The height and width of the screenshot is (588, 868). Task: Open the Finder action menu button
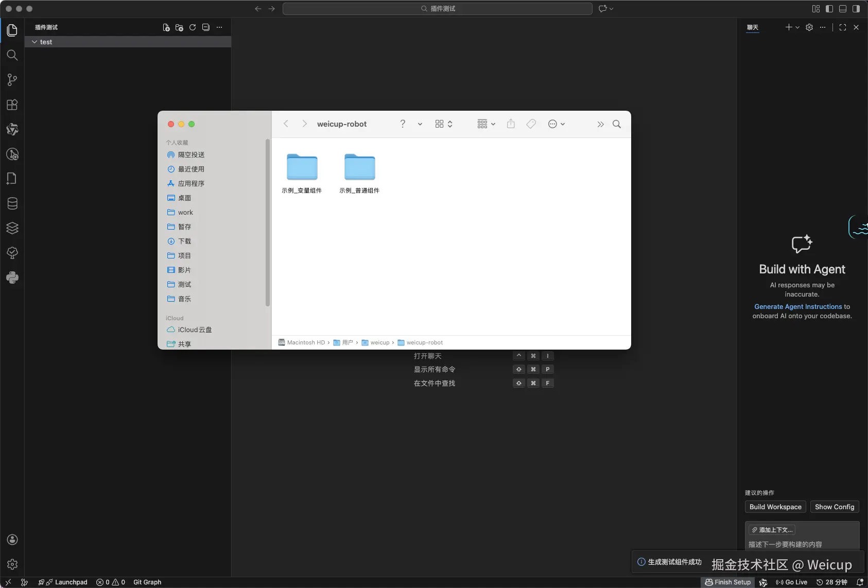pyautogui.click(x=557, y=124)
